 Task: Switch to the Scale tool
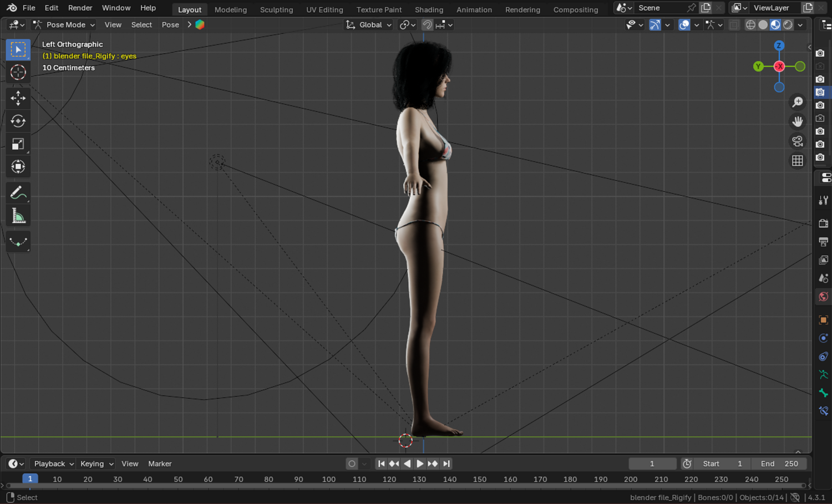(18, 144)
